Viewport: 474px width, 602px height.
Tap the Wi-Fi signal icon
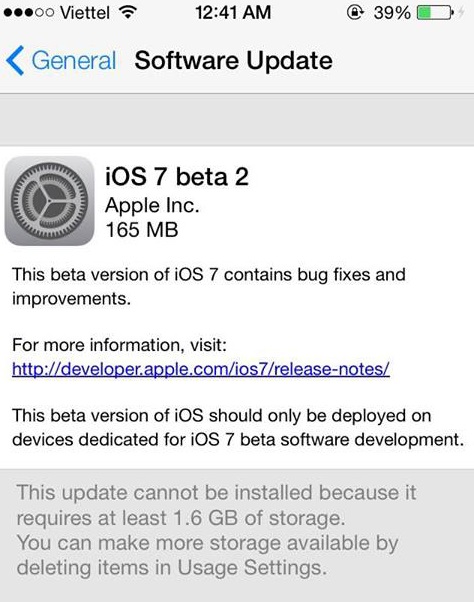click(128, 12)
